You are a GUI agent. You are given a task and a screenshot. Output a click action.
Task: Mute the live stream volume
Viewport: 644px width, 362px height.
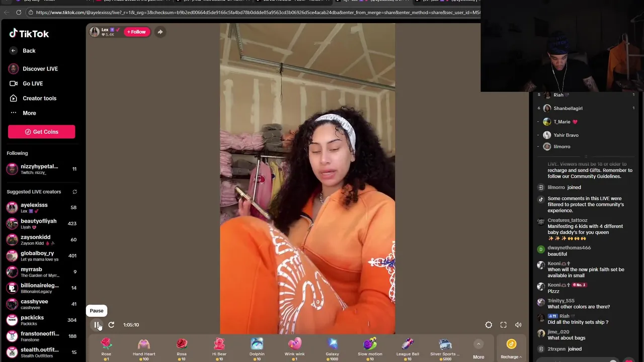pyautogui.click(x=518, y=325)
